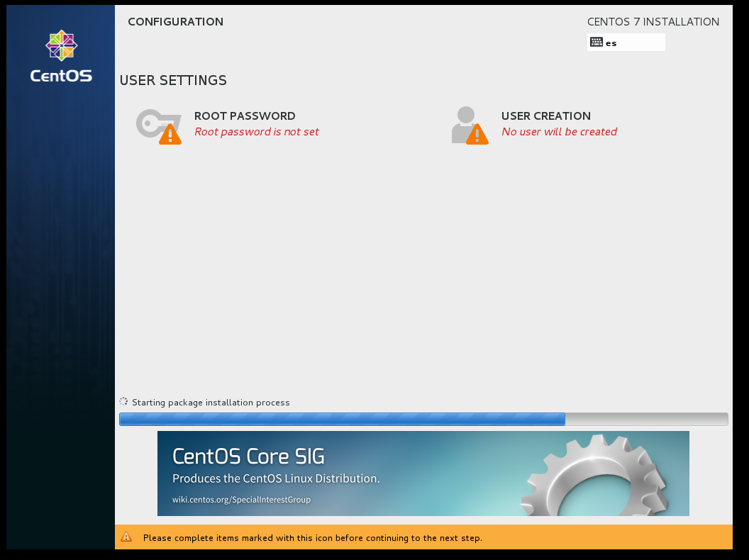This screenshot has height=560, width=749.
Task: Click 'CENTOS 7 INSTALLATION' title text
Action: point(653,22)
